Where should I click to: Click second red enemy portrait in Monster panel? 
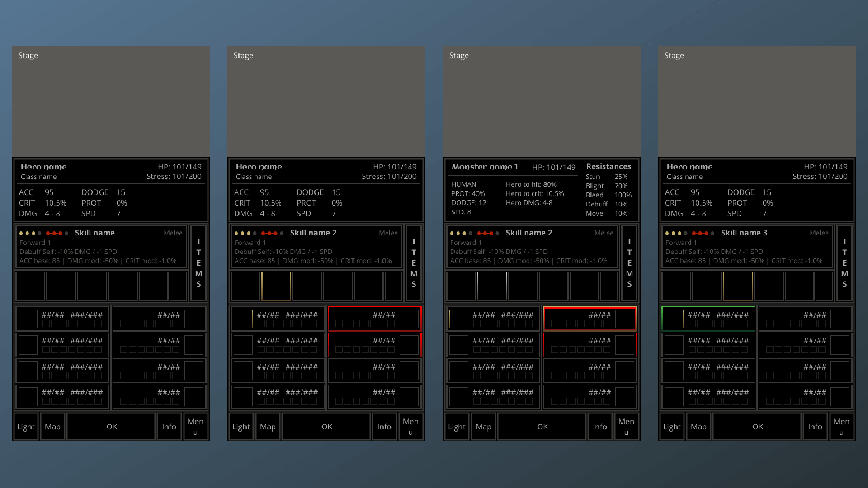[x=625, y=345]
